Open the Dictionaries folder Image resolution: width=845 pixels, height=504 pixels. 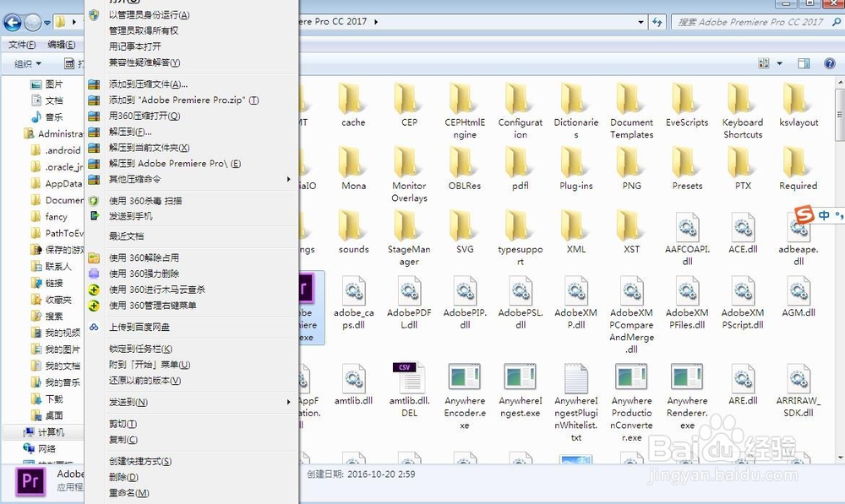[576, 111]
